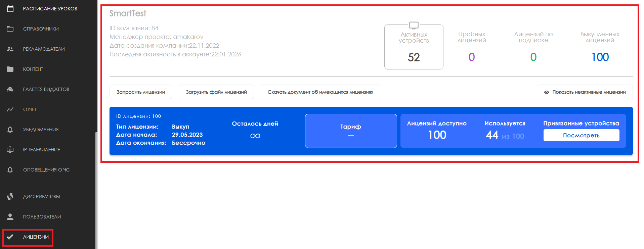Click the Тариф card
644x249 pixels.
351,131
